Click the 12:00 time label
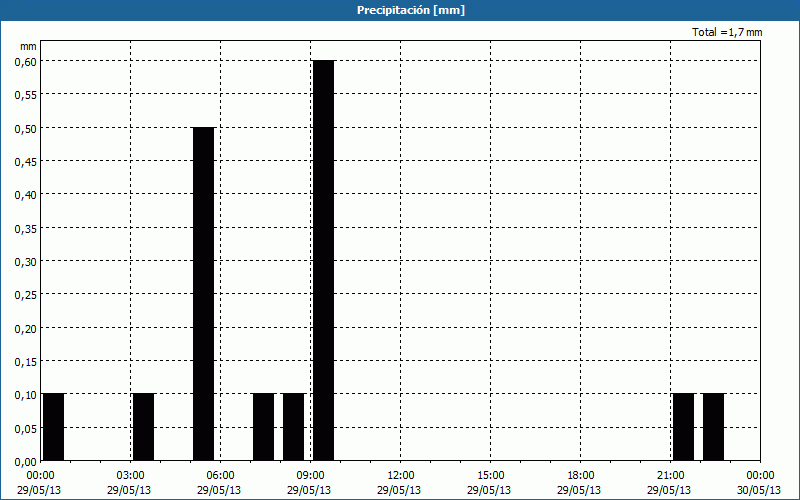Screen dimensions: 800x500 coord(401,476)
